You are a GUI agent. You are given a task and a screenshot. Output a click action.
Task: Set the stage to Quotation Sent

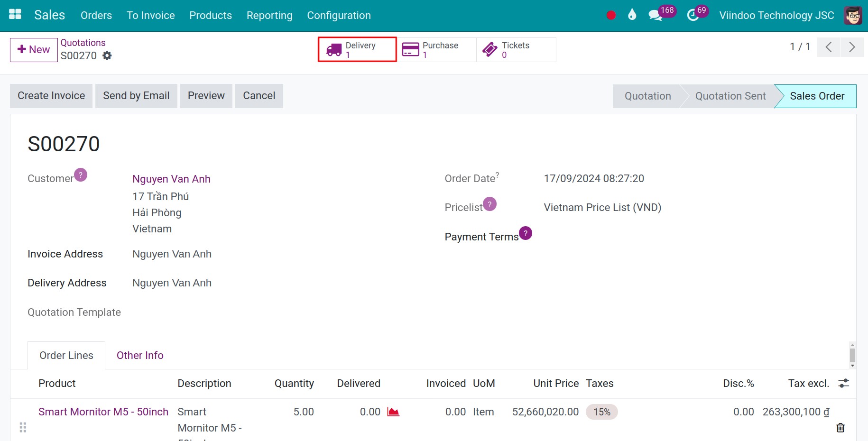tap(730, 96)
